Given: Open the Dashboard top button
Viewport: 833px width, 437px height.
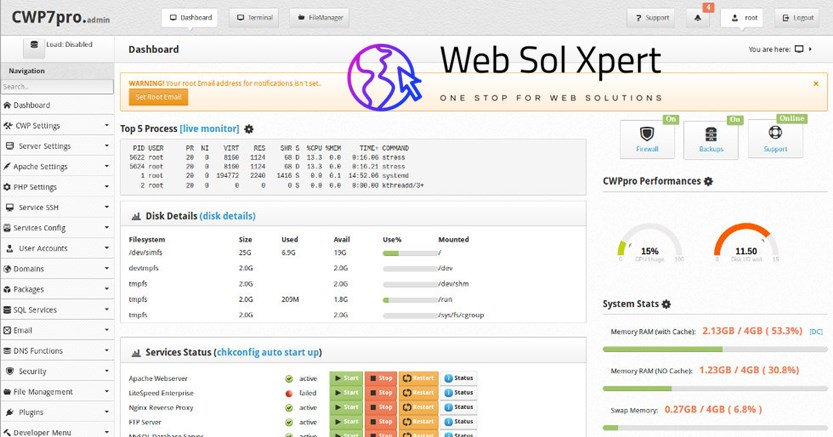Looking at the screenshot, I should (190, 18).
